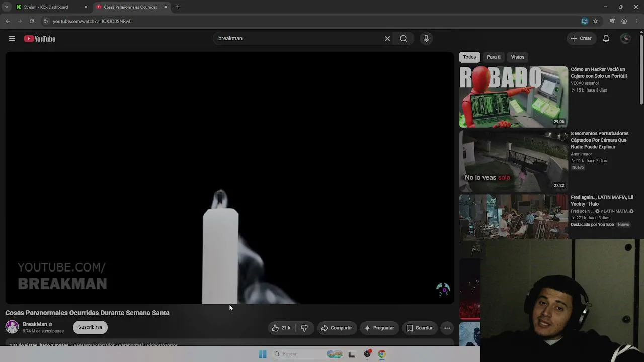This screenshot has width=644, height=362.
Task: Open the Fred again Halo video thumbnail
Action: click(514, 217)
